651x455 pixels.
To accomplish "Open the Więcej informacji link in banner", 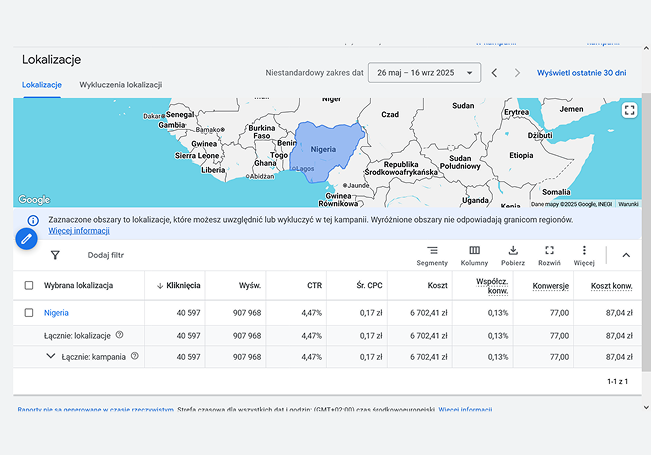I will (78, 231).
